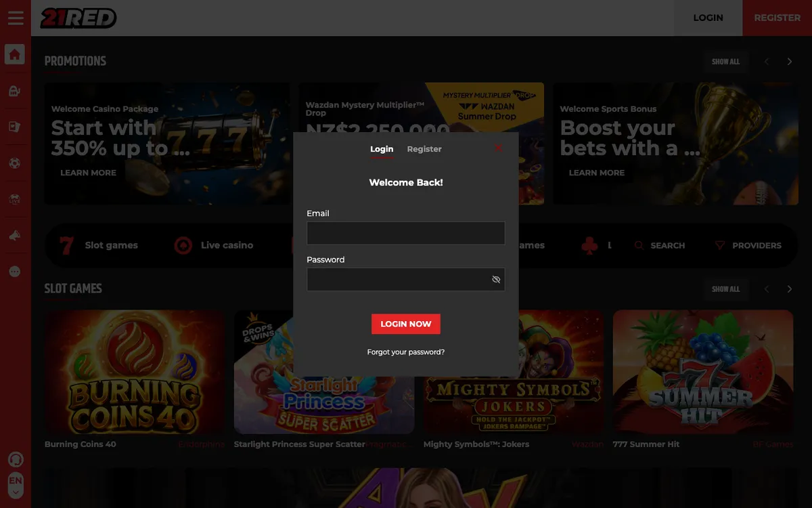The width and height of the screenshot is (812, 508).
Task: Open live support headset icon
Action: tap(15, 459)
